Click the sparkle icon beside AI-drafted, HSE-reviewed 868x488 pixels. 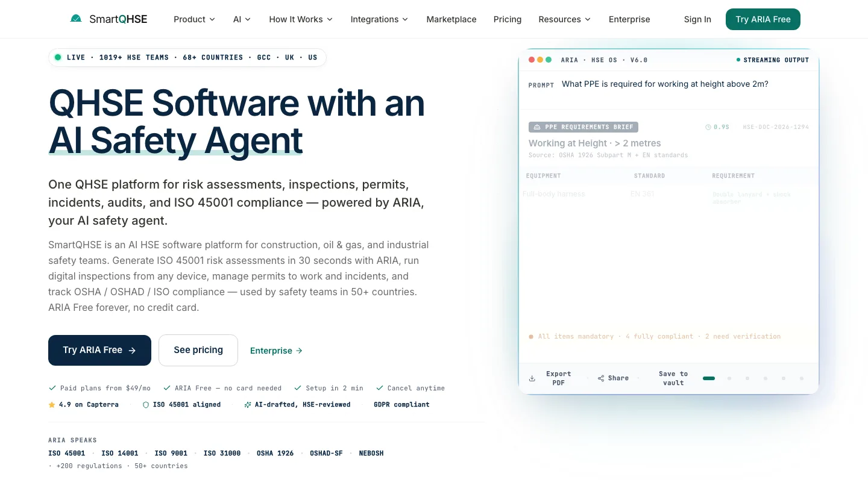(x=248, y=405)
